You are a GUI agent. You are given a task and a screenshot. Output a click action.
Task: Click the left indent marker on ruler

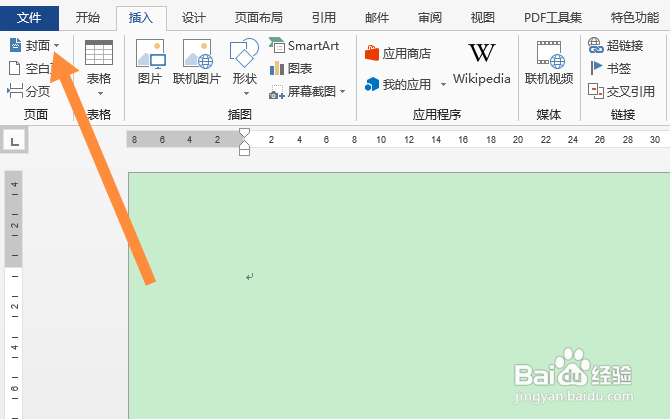coord(244,151)
